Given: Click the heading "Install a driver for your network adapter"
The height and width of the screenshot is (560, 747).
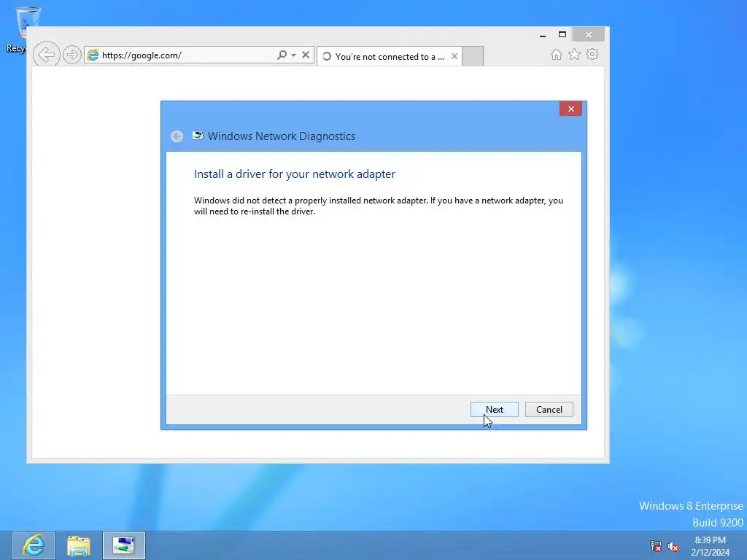Looking at the screenshot, I should [x=295, y=174].
